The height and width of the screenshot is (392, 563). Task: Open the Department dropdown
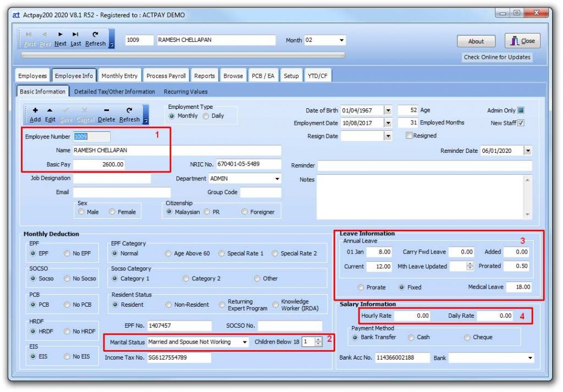click(x=277, y=178)
